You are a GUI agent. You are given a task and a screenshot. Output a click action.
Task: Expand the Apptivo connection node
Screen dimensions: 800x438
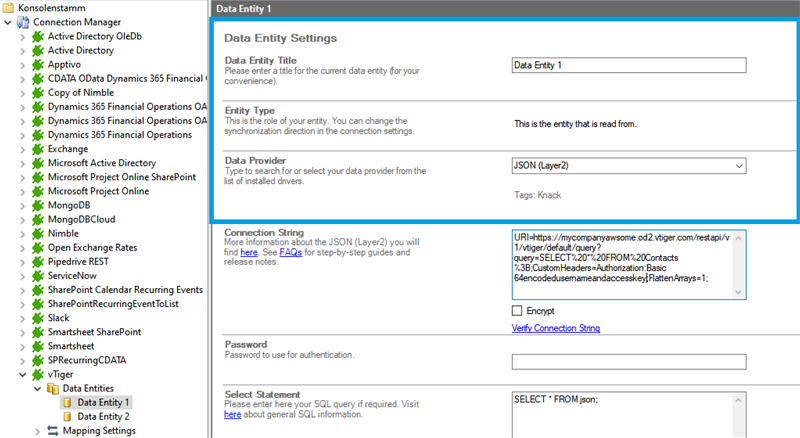pyautogui.click(x=24, y=65)
